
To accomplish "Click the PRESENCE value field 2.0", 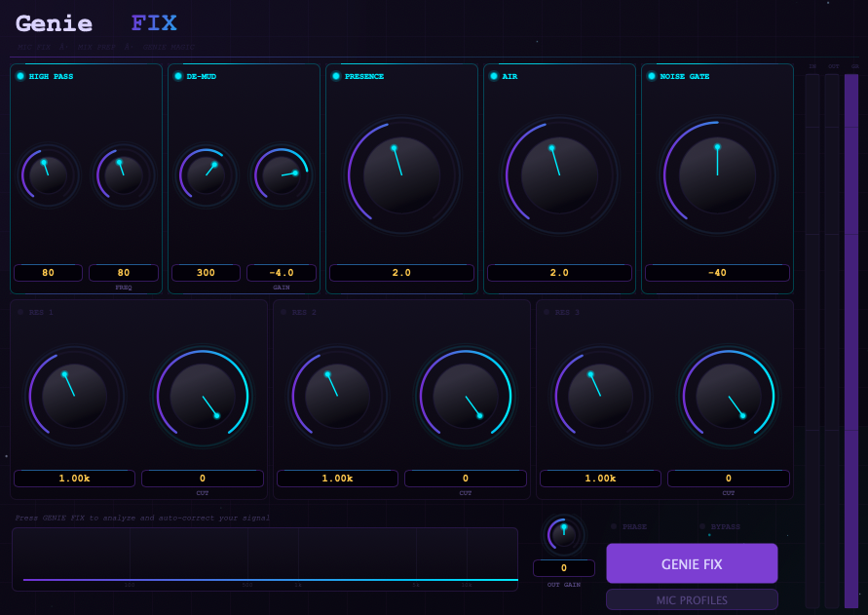I will [402, 273].
